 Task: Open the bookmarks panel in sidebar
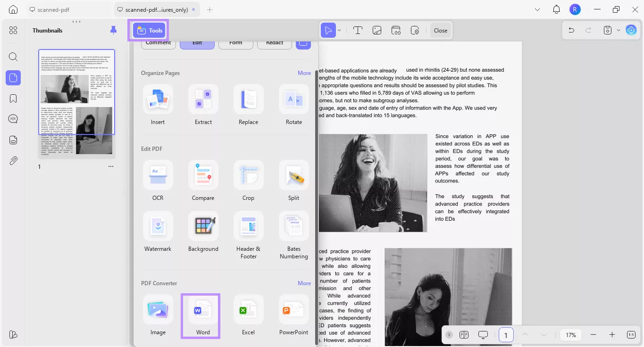point(13,99)
